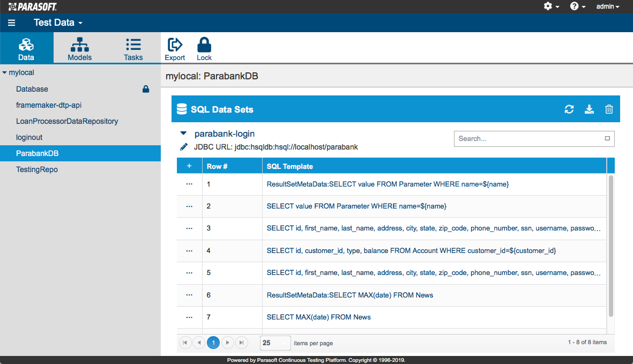Open the hamburger navigation menu
This screenshot has width=633, height=364.
tap(11, 23)
